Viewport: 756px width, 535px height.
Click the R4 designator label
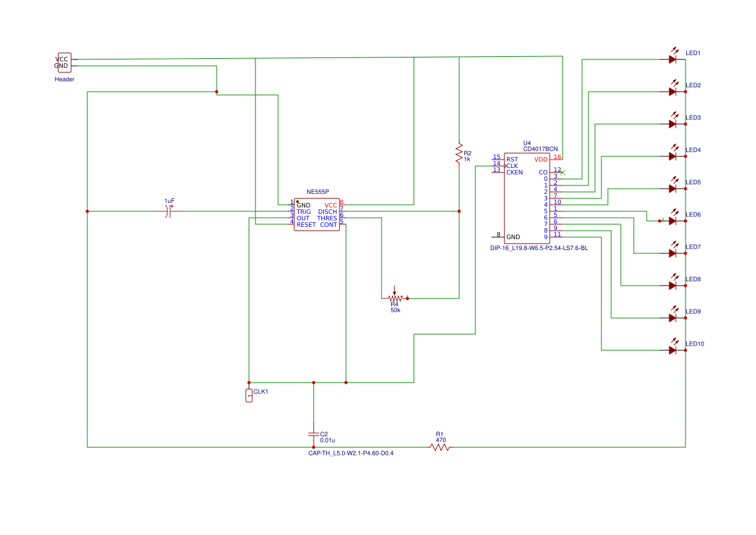[394, 304]
